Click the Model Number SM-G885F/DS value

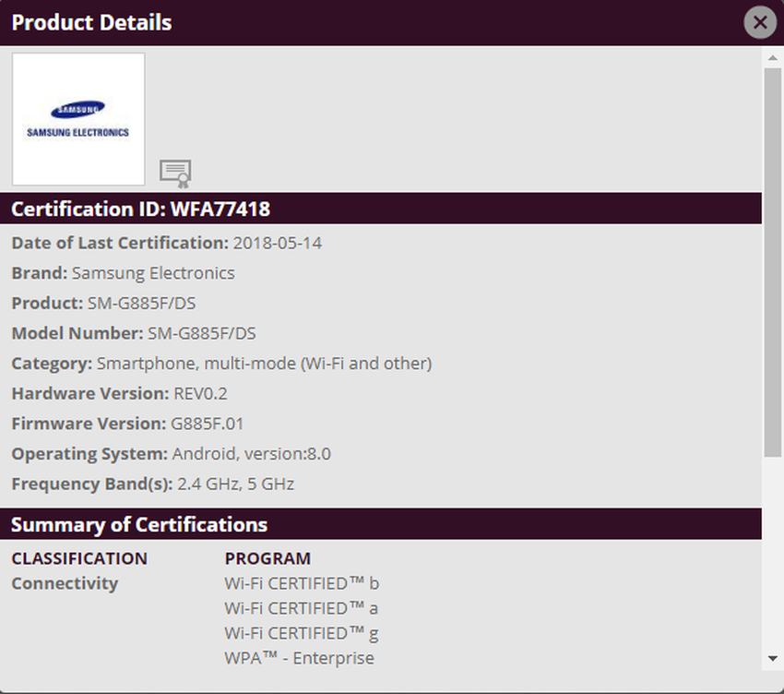204,333
